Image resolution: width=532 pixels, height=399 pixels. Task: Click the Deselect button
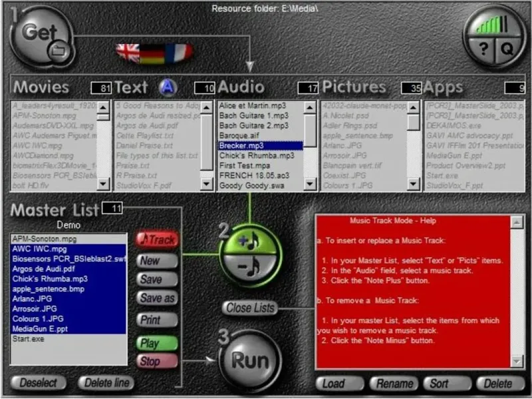tap(39, 383)
